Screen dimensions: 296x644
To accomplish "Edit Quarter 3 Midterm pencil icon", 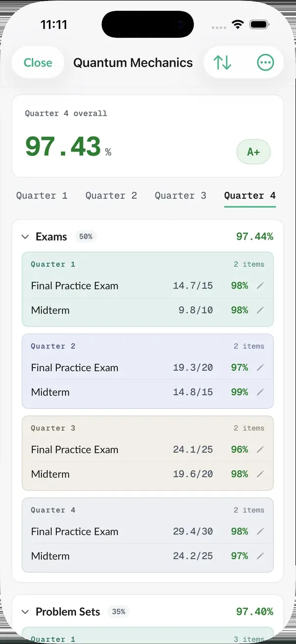I will [x=260, y=474].
